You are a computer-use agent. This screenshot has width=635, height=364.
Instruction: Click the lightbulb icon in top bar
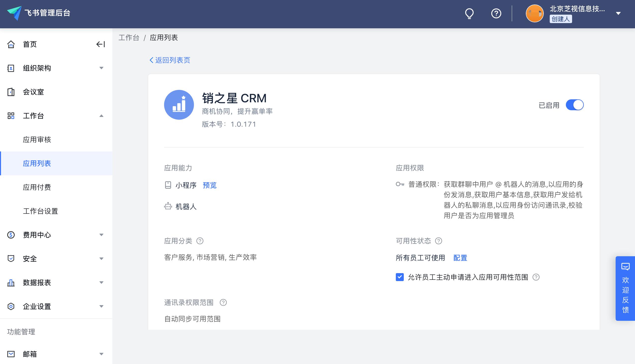click(469, 14)
